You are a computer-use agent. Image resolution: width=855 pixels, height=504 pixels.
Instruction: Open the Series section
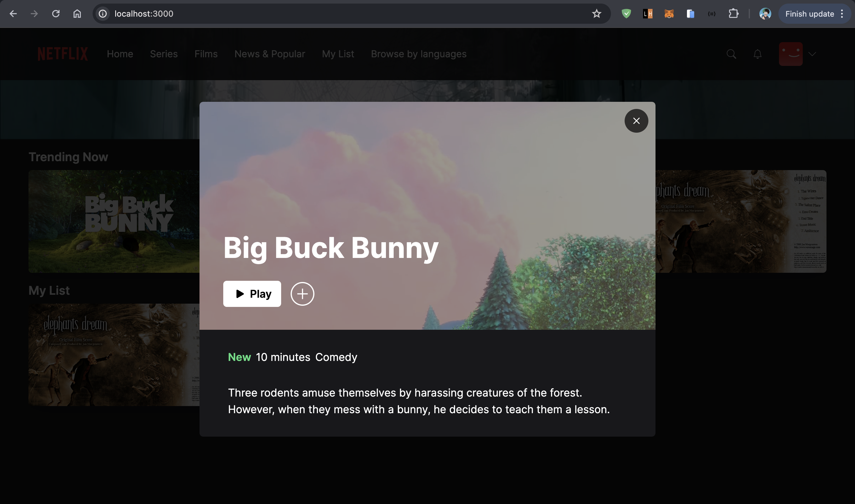(x=164, y=54)
